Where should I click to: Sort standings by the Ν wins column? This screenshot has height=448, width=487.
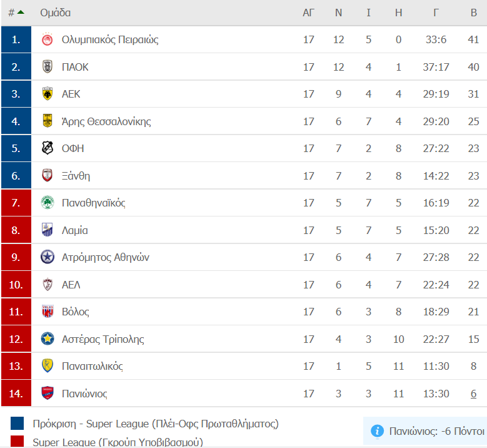338,13
